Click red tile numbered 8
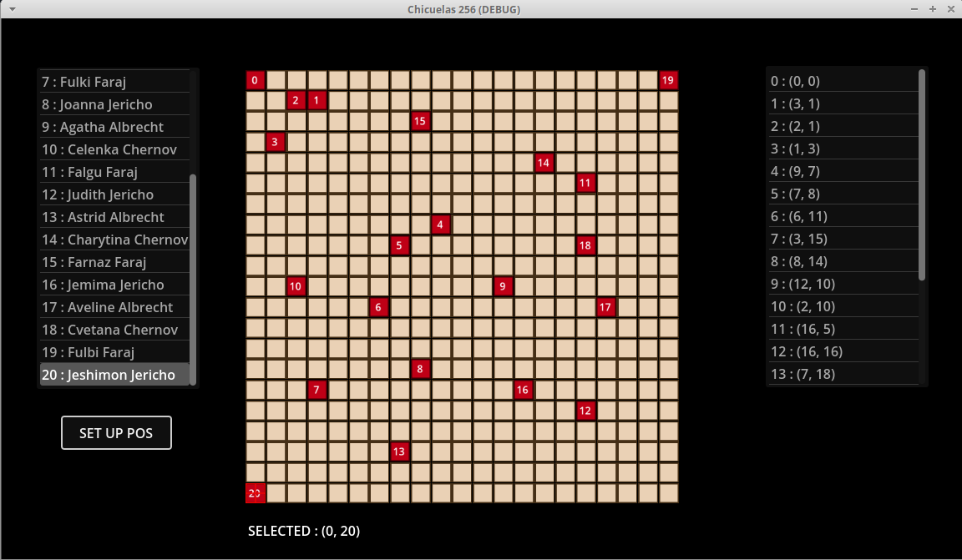 420,369
